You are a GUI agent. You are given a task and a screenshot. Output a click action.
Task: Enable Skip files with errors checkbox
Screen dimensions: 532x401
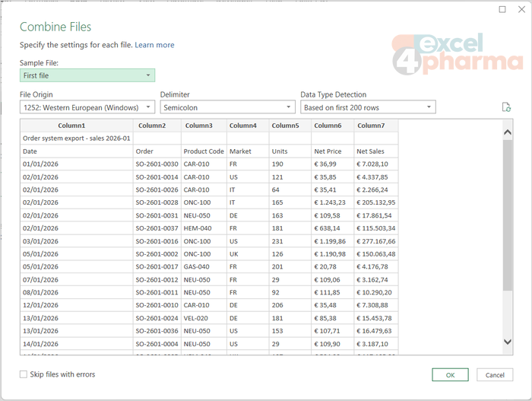[x=24, y=374]
